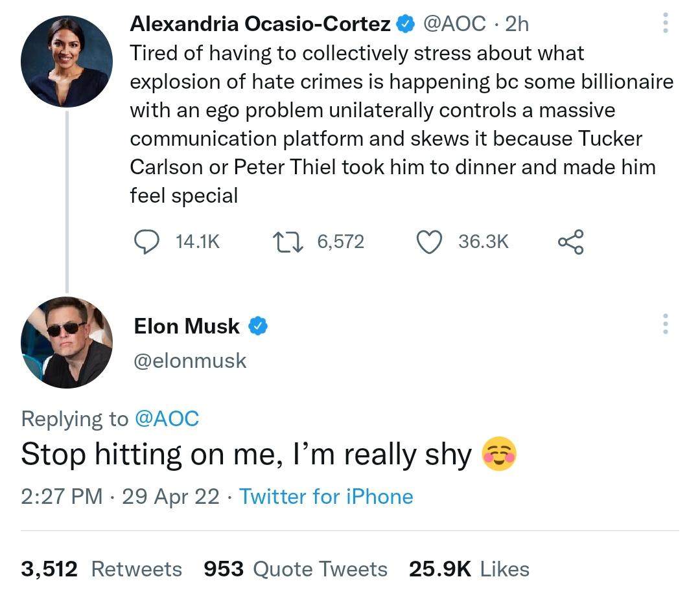Screen dimensions: 700x601
Task: Click the Alexandria Ocasio-Cortez display name
Action: 260,24
